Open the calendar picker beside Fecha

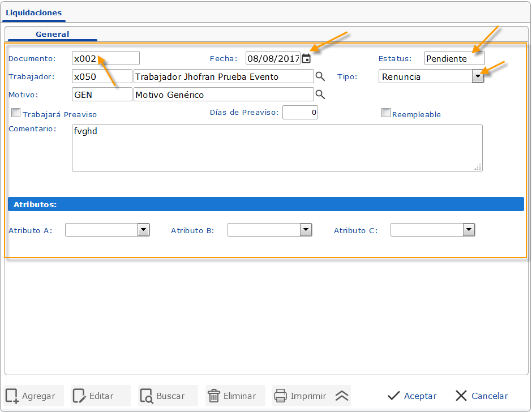point(306,58)
